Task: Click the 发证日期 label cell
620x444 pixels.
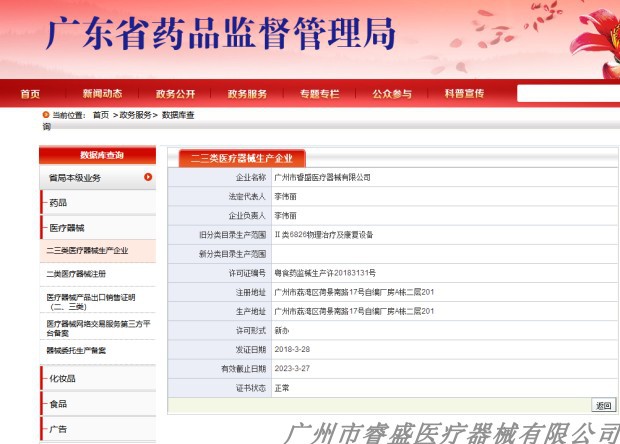Action: click(220, 350)
